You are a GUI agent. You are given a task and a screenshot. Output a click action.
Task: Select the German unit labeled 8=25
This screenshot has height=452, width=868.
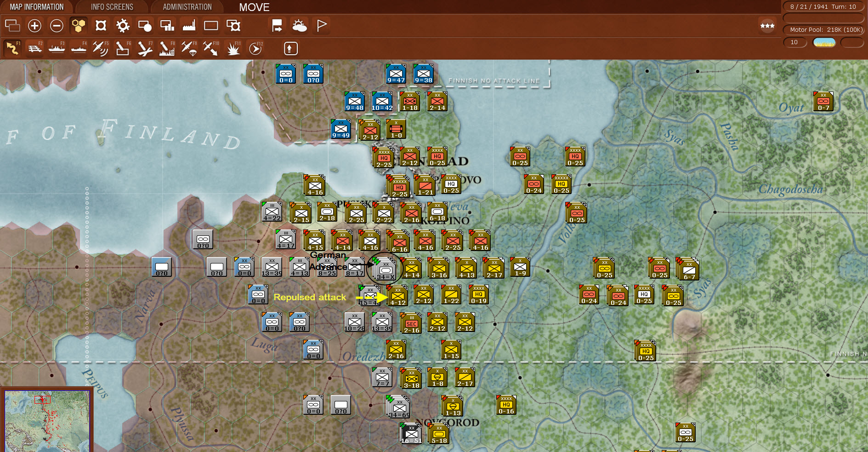[327, 267]
